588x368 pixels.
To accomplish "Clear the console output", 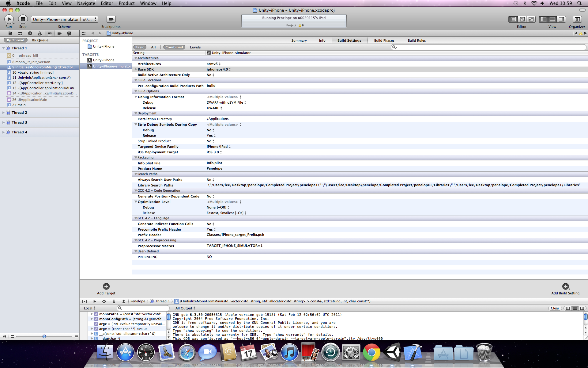I will point(555,308).
